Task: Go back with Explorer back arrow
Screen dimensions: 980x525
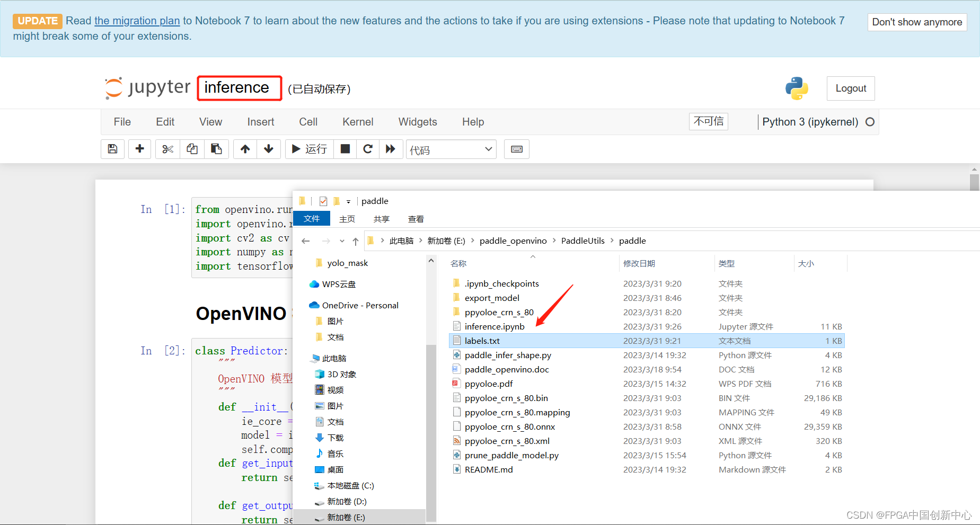Action: [306, 241]
